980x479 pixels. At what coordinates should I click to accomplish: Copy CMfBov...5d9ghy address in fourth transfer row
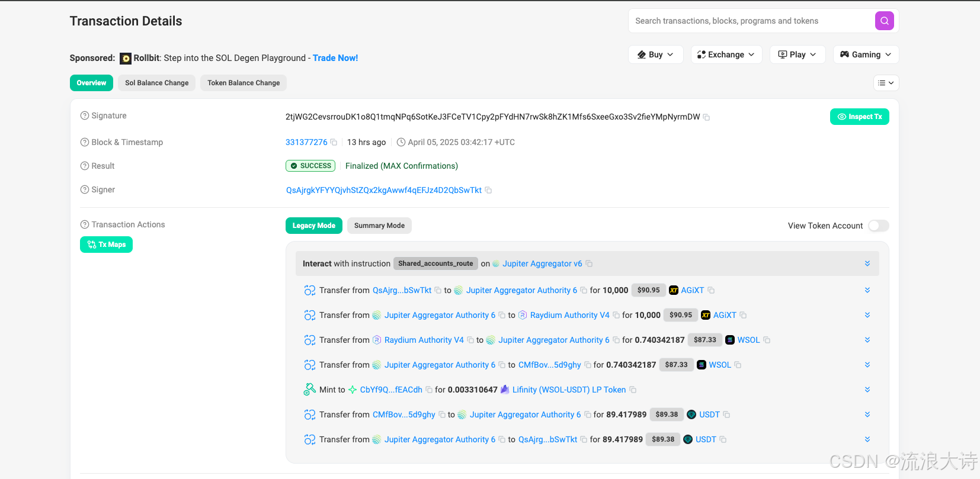[x=588, y=365]
